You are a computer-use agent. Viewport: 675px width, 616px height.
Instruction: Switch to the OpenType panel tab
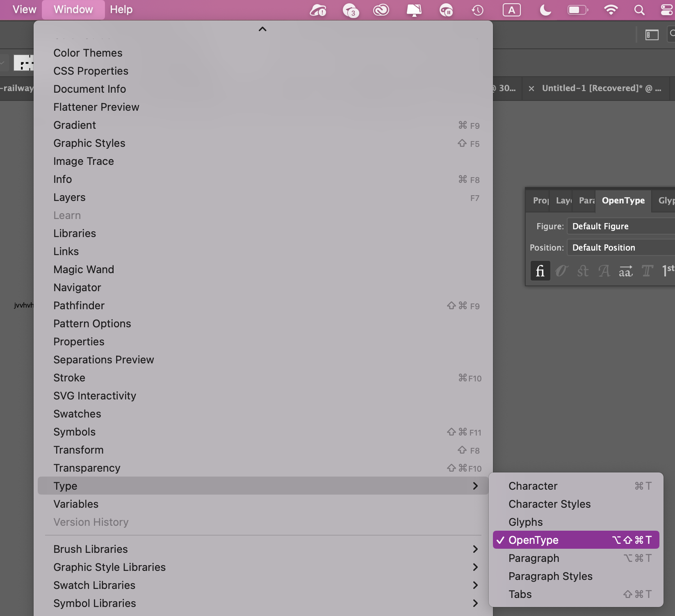623,201
